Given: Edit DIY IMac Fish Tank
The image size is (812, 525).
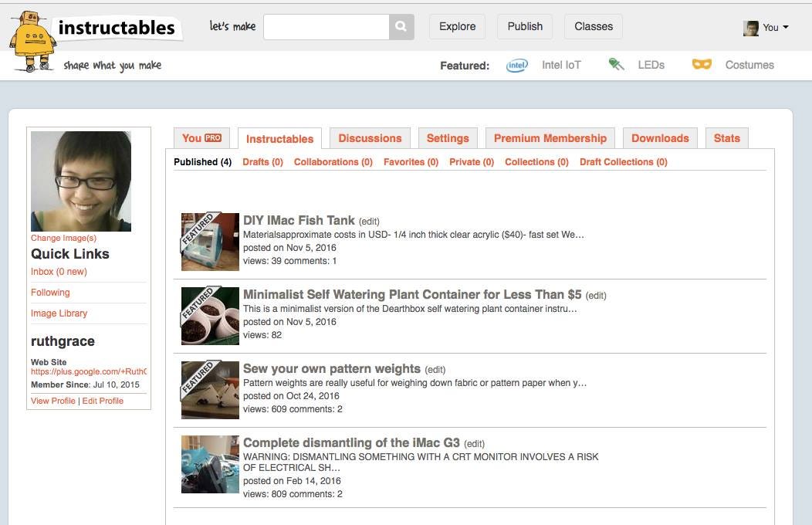Looking at the screenshot, I should click(x=369, y=222).
